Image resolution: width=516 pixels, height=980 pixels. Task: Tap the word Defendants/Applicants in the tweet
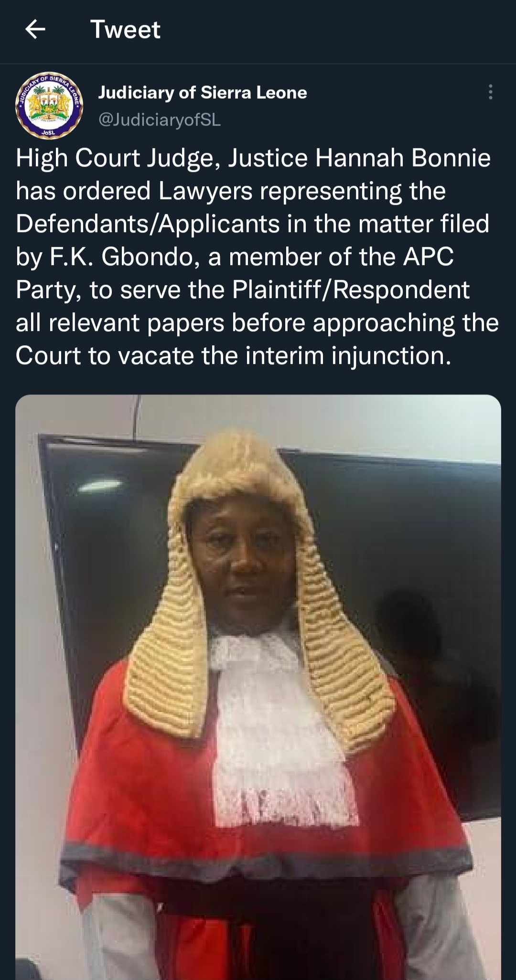(x=148, y=224)
